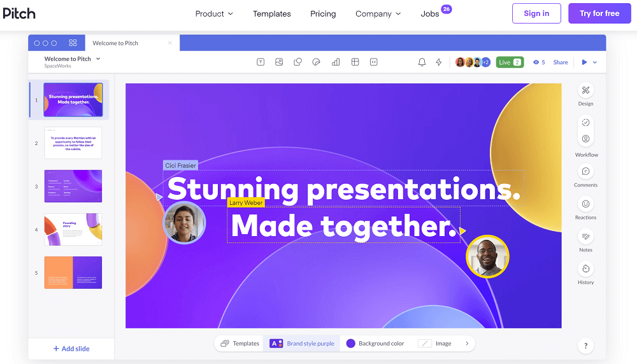Select slide 4 Founding story thumbnail
Screen dimensions: 637x364
(x=73, y=229)
